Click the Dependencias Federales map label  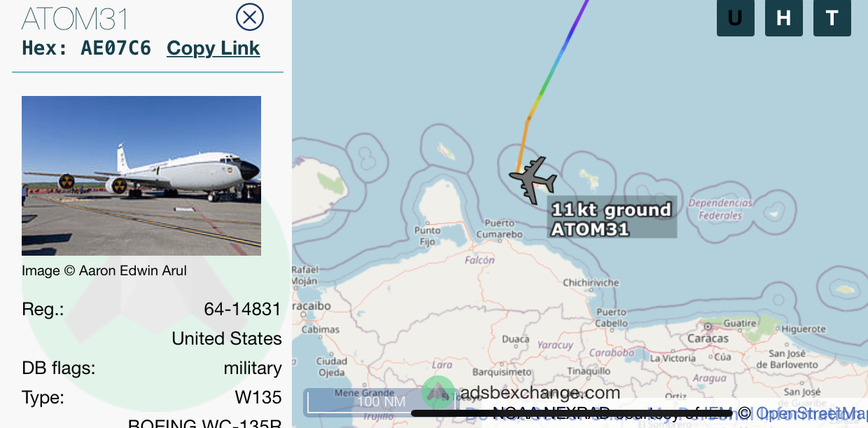coord(720,209)
